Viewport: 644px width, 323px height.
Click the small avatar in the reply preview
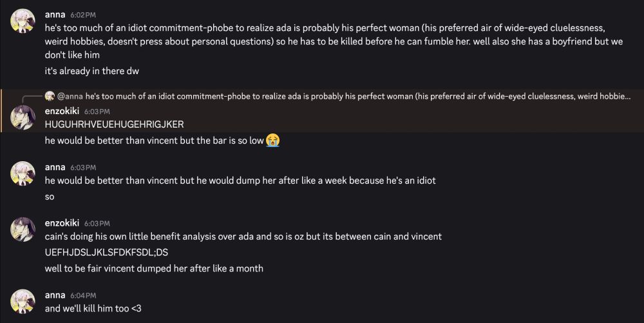point(50,96)
